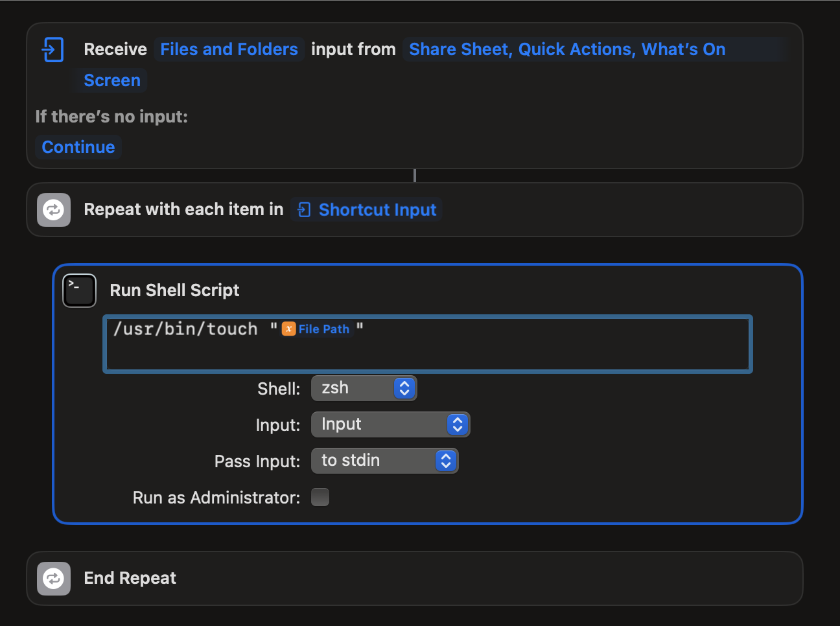
Task: Enable the Run as Administrator checkbox
Action: [320, 497]
